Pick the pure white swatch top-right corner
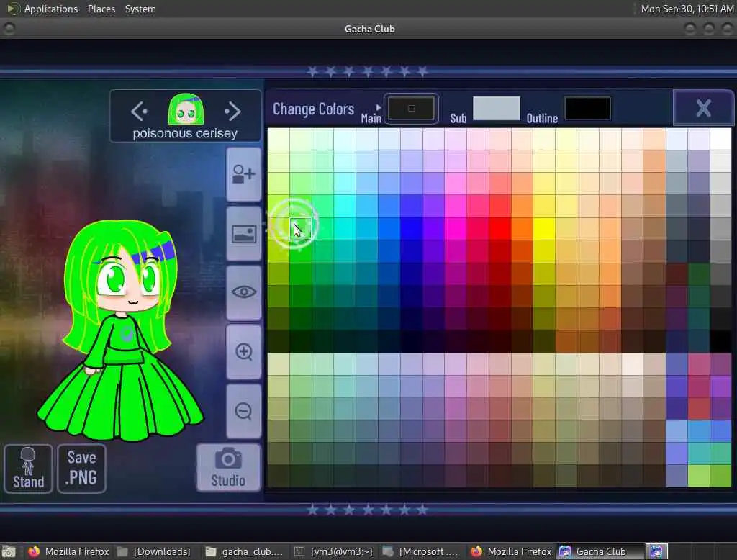Screen dimensions: 737x560 point(720,139)
